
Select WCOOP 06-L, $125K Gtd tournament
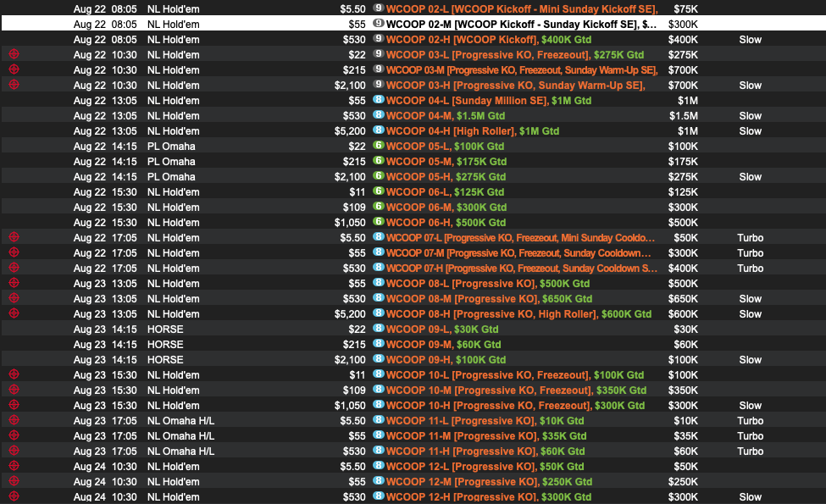coord(445,192)
